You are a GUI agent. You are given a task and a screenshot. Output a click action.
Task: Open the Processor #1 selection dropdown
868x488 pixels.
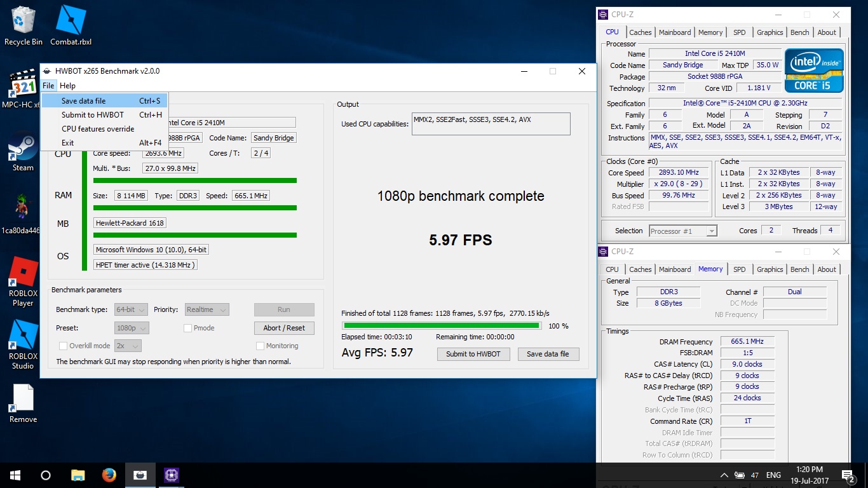(683, 231)
